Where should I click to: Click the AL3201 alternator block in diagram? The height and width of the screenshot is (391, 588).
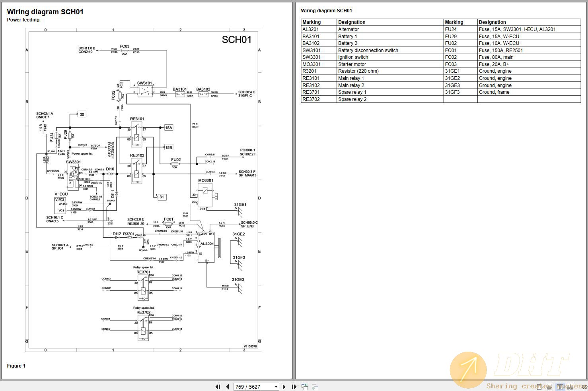tap(206, 247)
